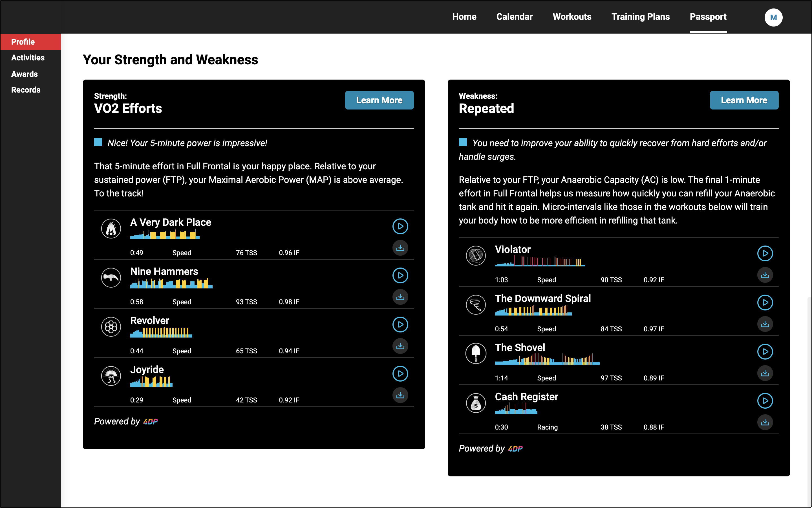
Task: Click the hammer icon for Nine Hammers
Action: (x=111, y=278)
